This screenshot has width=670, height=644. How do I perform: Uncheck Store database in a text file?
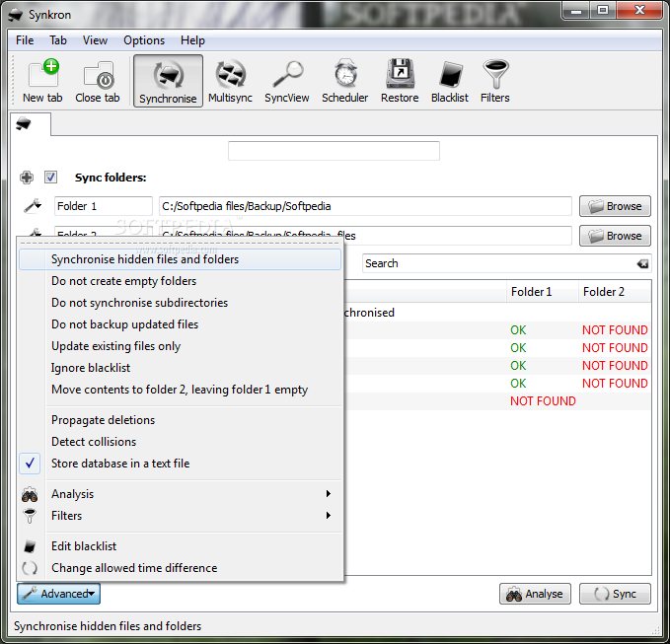coord(180,464)
